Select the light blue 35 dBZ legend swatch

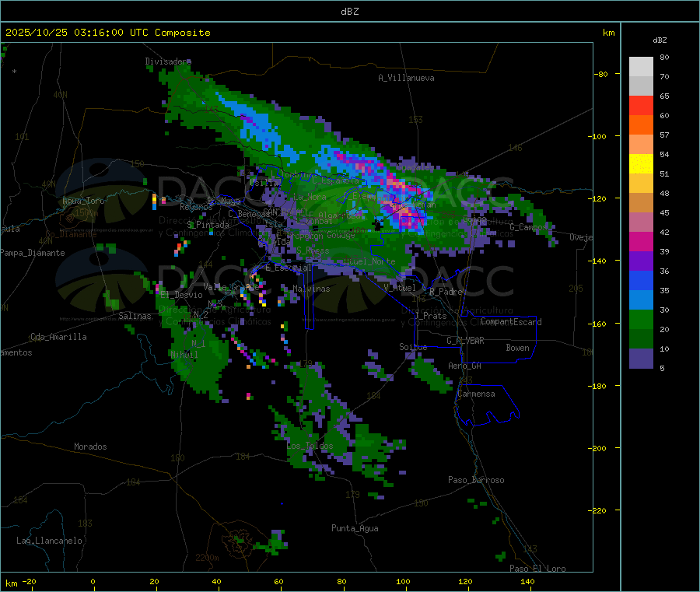click(x=641, y=300)
